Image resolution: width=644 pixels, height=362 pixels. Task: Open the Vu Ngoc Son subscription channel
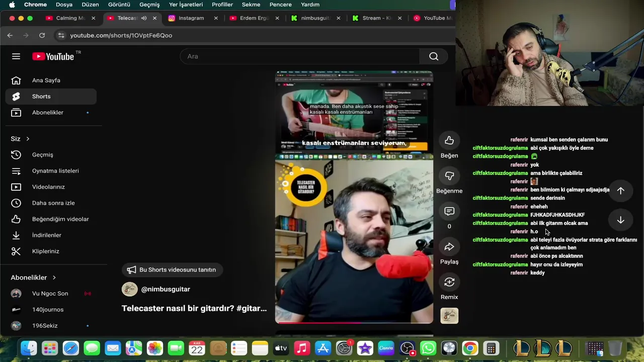tap(51, 294)
